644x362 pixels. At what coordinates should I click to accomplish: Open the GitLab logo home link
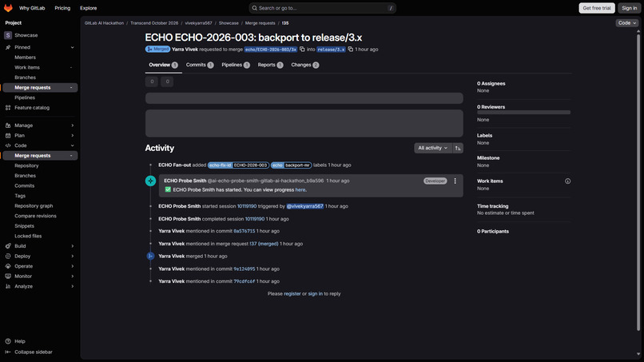[x=8, y=8]
